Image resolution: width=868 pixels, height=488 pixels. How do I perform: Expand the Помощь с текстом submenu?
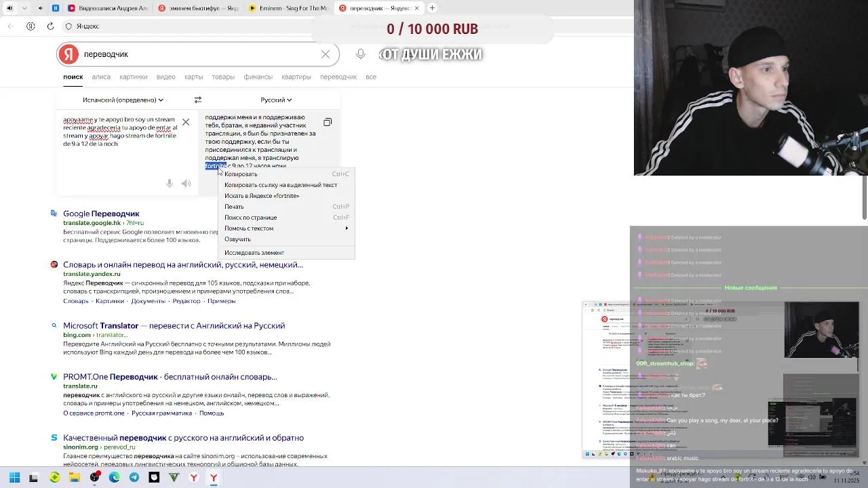(x=286, y=228)
